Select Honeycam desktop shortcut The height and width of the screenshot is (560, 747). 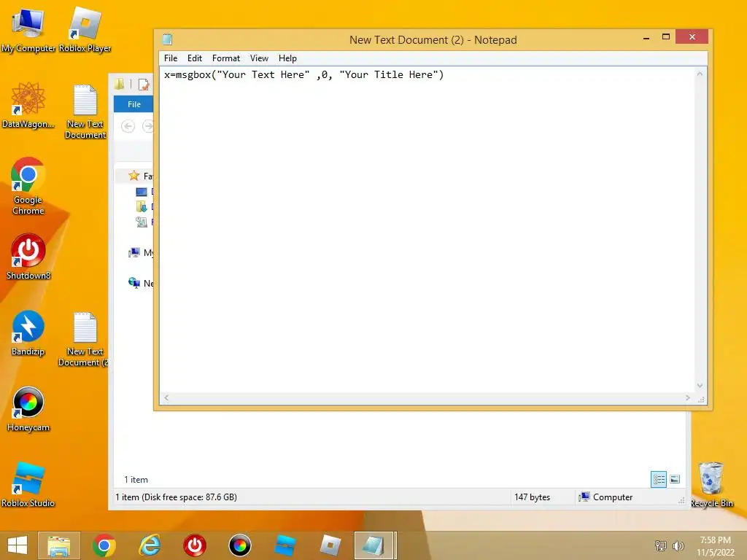(28, 409)
